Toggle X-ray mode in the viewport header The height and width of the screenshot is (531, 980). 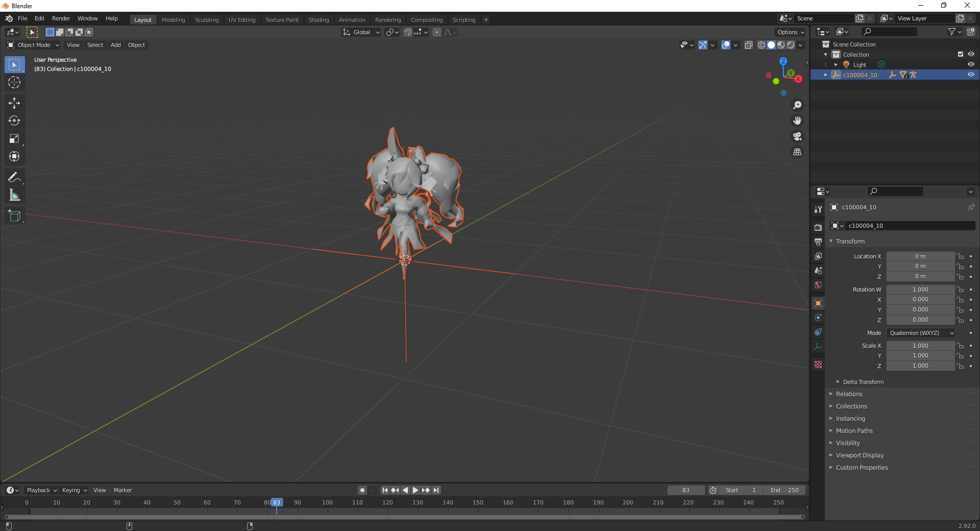pos(749,45)
